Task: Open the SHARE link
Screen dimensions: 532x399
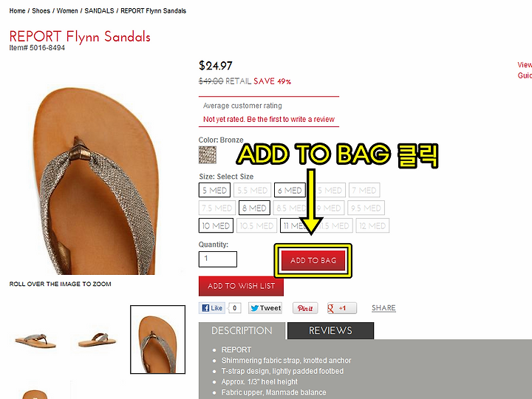Action: [x=383, y=307]
